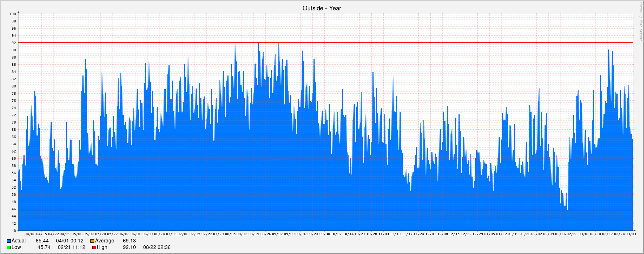Screen dimensions: 644x254
Task: Click the 12/22 date label on x-axis
Action: pyautogui.click(x=466, y=234)
